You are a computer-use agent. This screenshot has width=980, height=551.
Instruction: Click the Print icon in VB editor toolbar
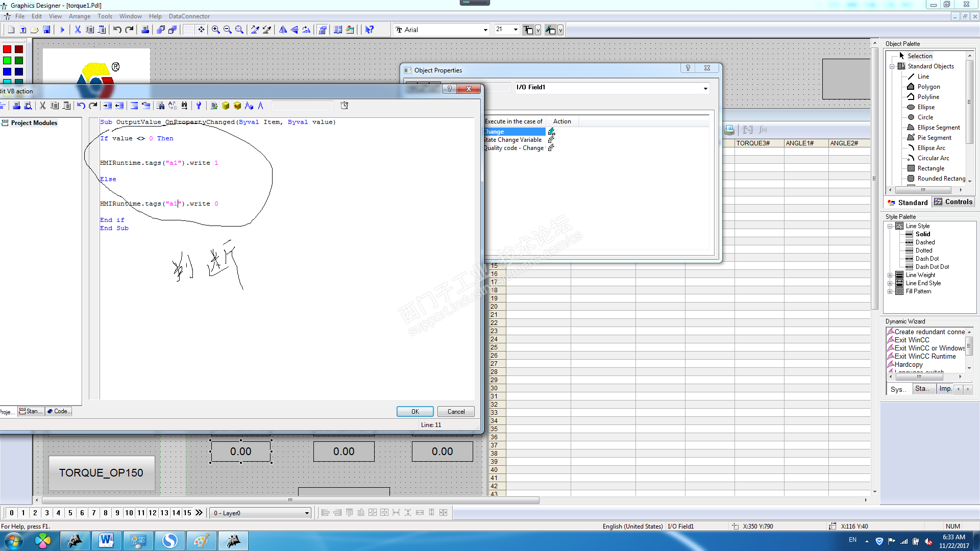tap(16, 106)
